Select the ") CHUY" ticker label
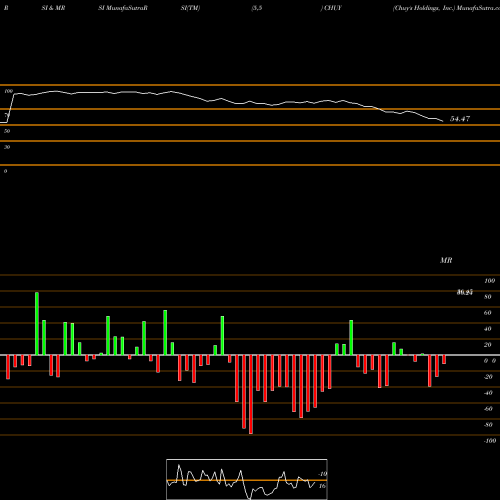This screenshot has height=500, width=500. pyautogui.click(x=331, y=8)
